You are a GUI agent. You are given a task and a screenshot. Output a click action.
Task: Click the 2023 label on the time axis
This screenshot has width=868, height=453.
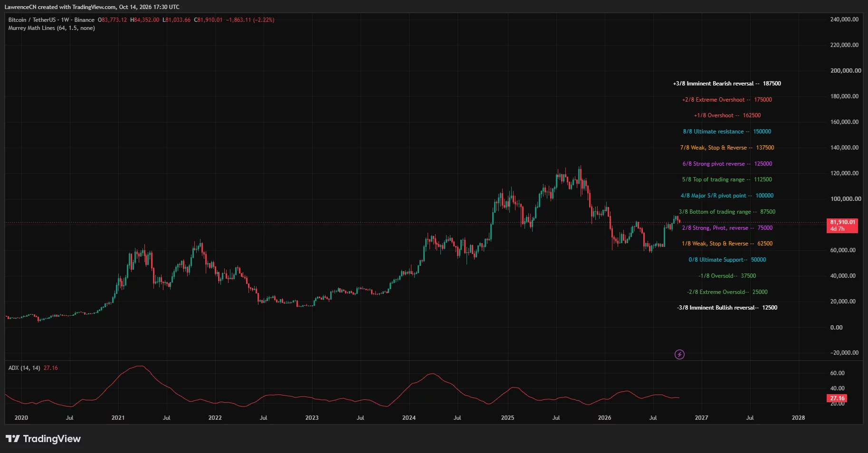(x=312, y=418)
